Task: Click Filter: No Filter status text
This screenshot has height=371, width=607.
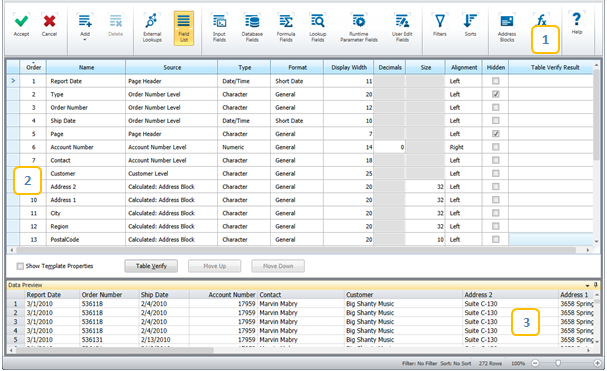Action: coord(419,363)
